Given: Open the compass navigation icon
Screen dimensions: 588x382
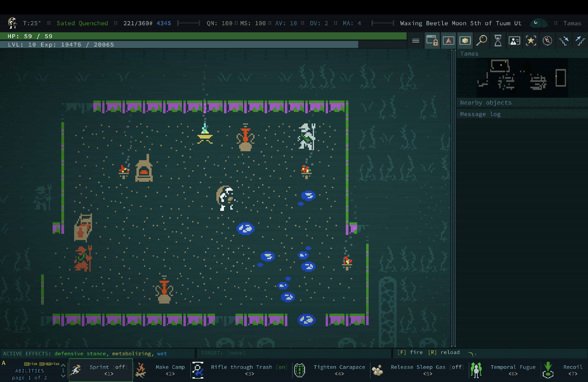Looking at the screenshot, I should click(x=548, y=40).
